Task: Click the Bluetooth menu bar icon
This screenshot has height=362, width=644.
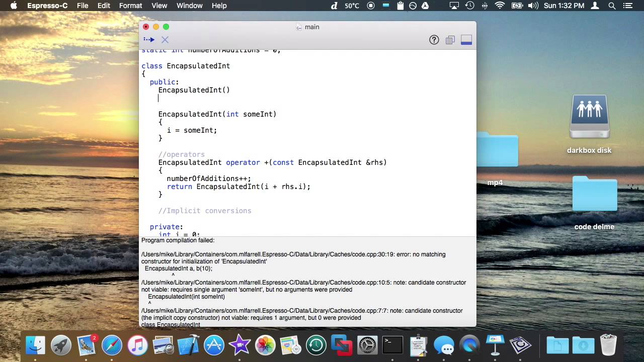Action: 485,6
